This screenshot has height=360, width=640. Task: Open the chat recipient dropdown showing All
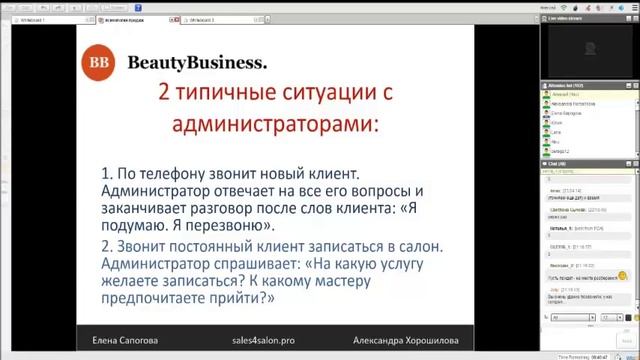[x=573, y=317]
